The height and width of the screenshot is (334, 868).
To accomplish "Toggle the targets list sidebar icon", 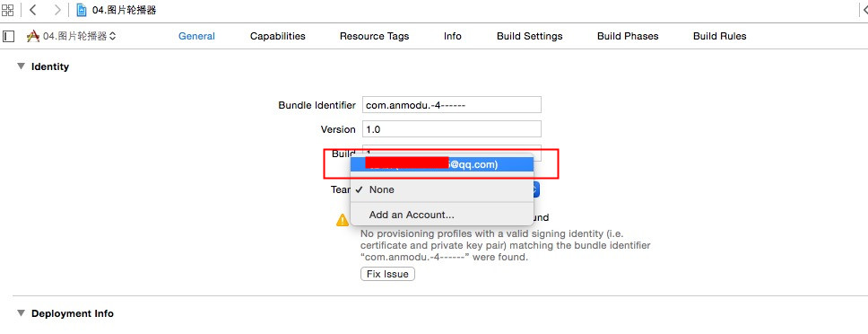I will click(x=8, y=37).
